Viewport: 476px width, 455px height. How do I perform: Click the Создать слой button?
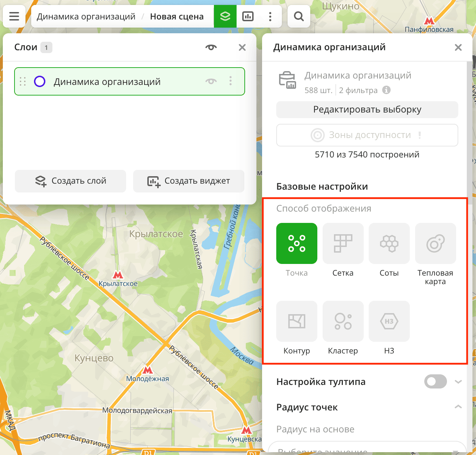(70, 181)
